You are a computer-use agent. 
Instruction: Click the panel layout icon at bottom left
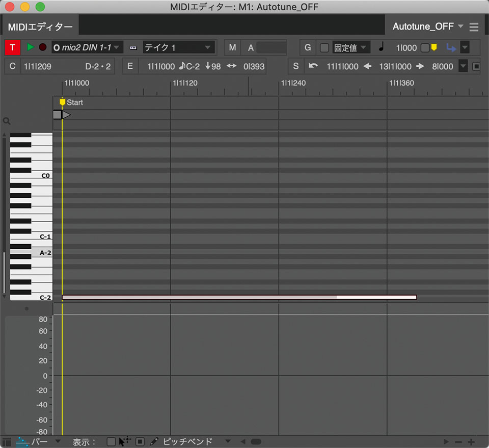pyautogui.click(x=7, y=442)
